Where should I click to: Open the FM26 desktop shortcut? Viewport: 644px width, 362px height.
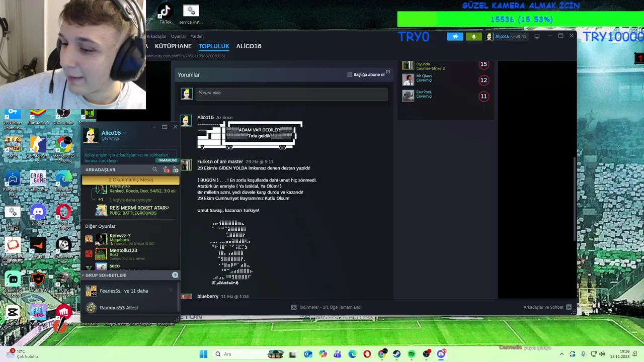coord(13,147)
